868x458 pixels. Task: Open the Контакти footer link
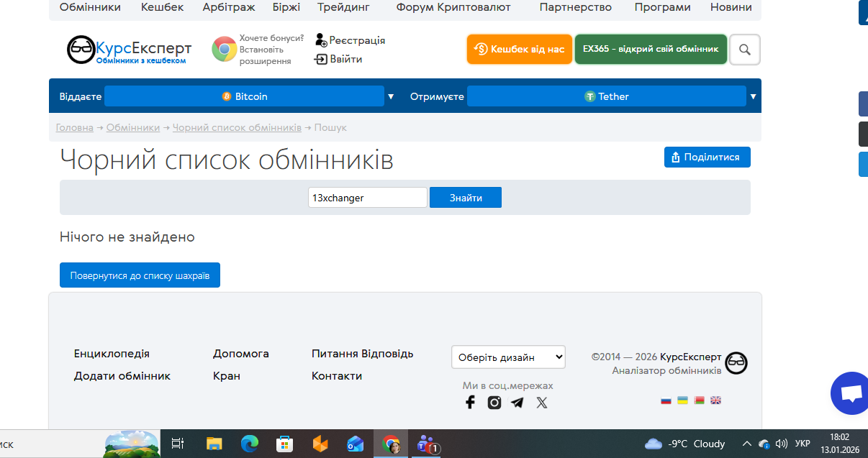pos(337,376)
